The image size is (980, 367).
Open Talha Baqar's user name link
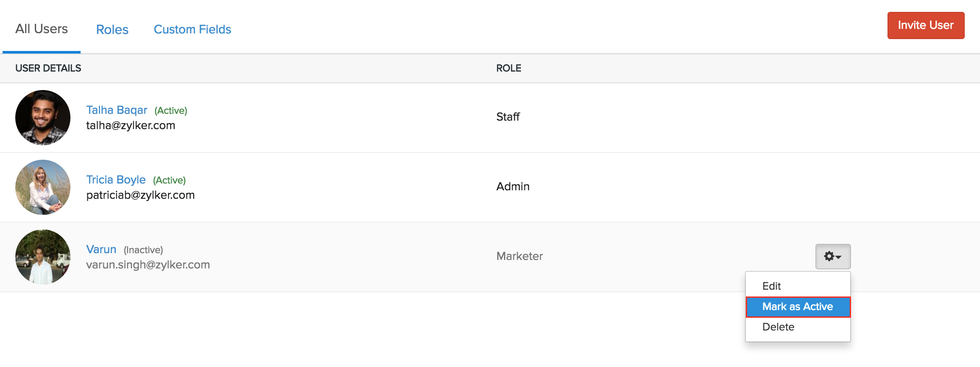coord(117,110)
